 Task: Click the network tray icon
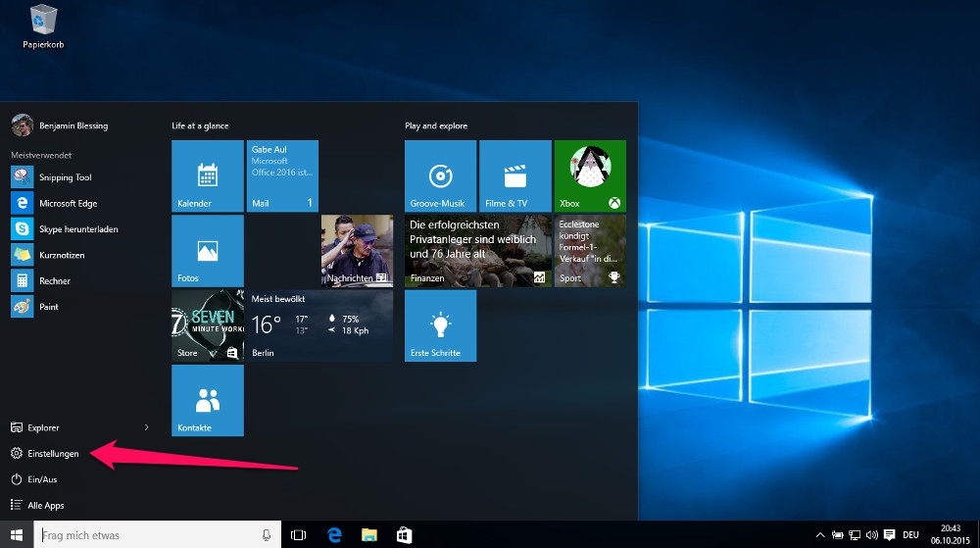(x=855, y=535)
